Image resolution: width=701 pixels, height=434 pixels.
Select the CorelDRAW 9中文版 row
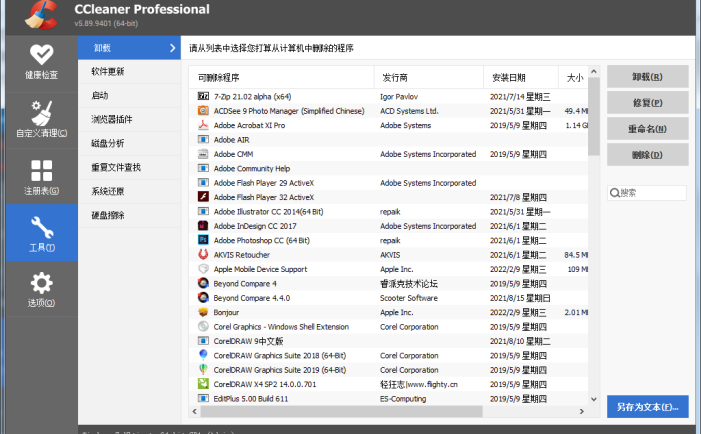[x=388, y=341]
